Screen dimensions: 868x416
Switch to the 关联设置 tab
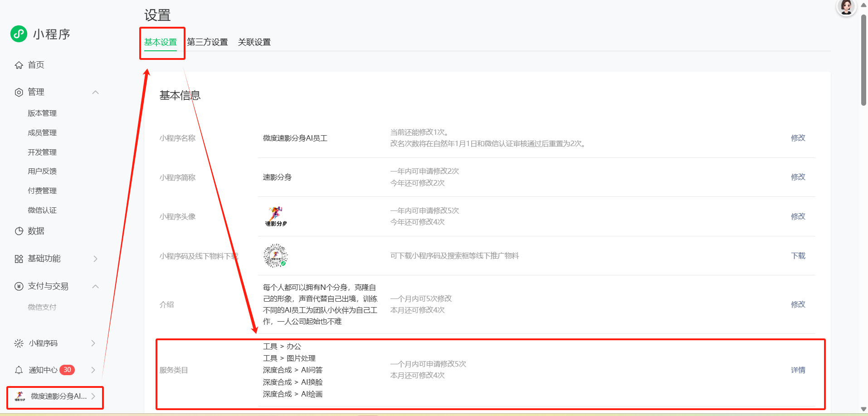pyautogui.click(x=254, y=42)
